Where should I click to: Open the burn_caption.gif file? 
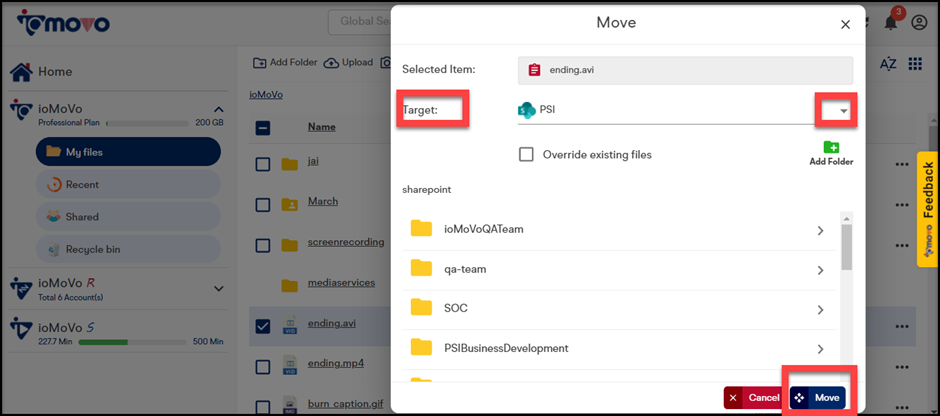[345, 404]
